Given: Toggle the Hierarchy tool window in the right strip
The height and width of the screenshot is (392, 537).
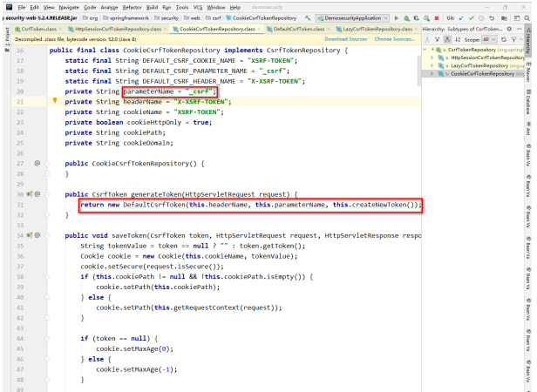Looking at the screenshot, I should [x=528, y=40].
